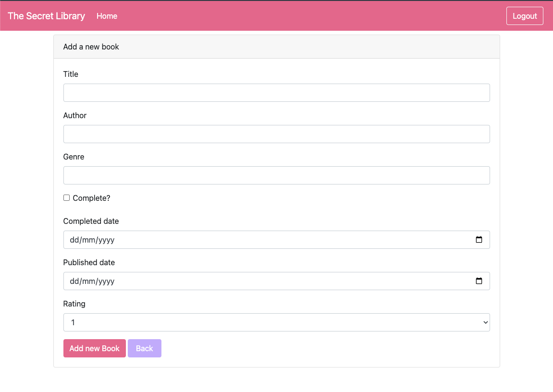Go to the Home nav item
Screen dimensions: 553x392
coord(107,16)
